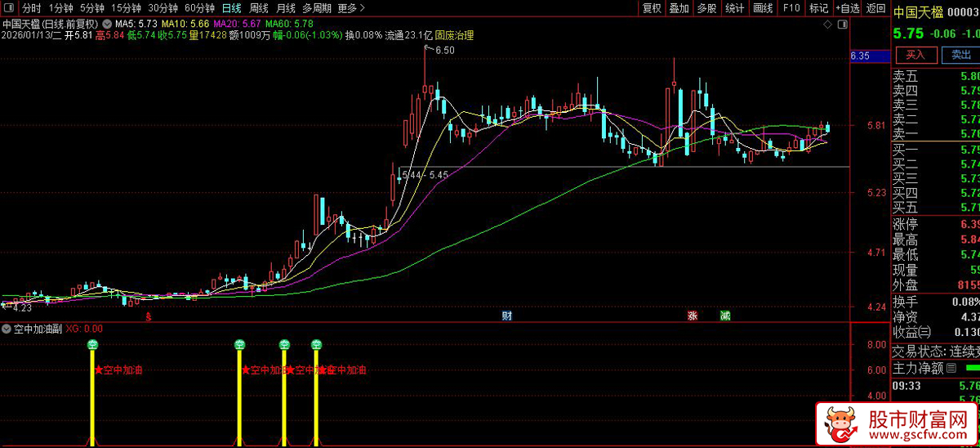Click the 净资 net asset row
Image resolution: width=980 pixels, height=448 pixels.
pos(935,316)
